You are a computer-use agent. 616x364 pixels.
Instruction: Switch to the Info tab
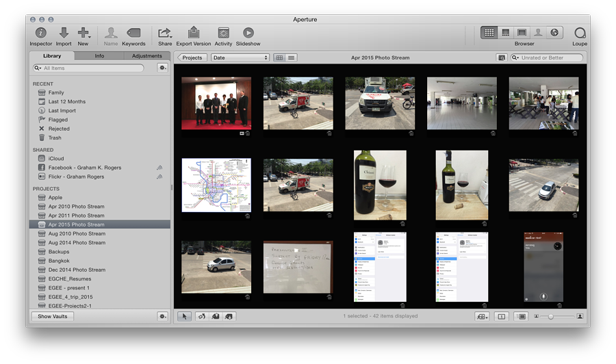tap(99, 55)
